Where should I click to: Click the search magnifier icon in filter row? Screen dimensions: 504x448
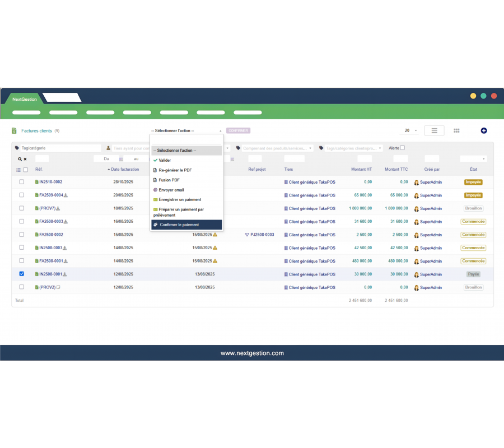click(20, 159)
